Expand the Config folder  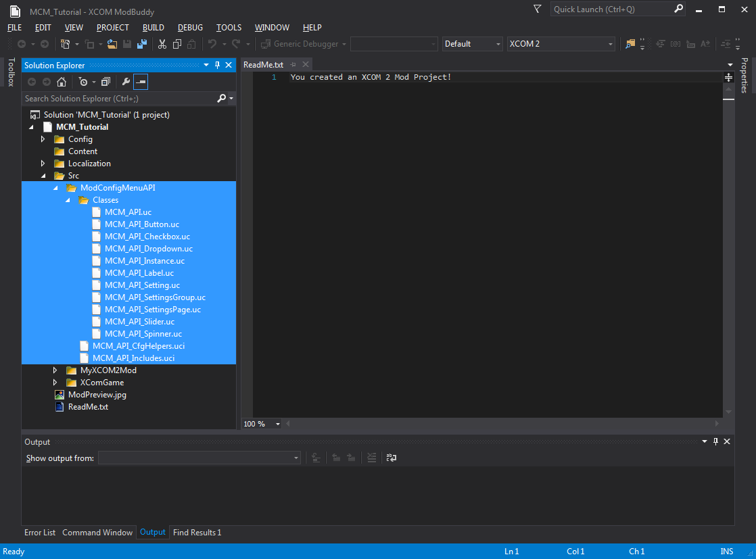pyautogui.click(x=43, y=139)
